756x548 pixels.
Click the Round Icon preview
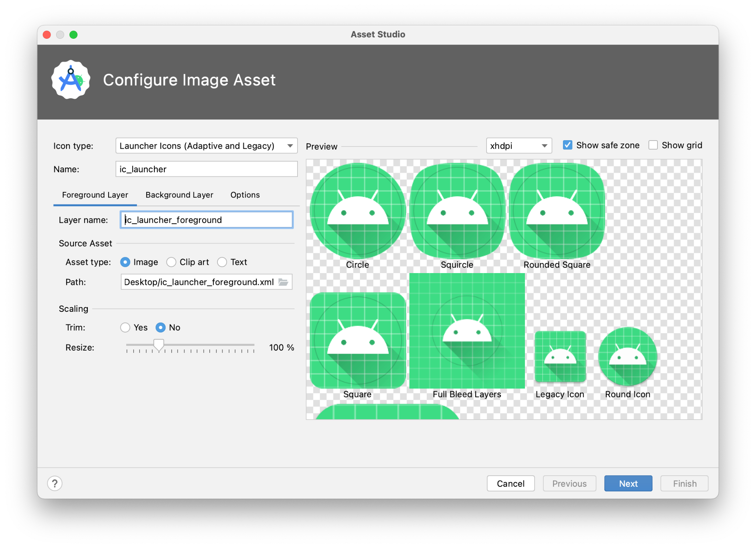(628, 356)
